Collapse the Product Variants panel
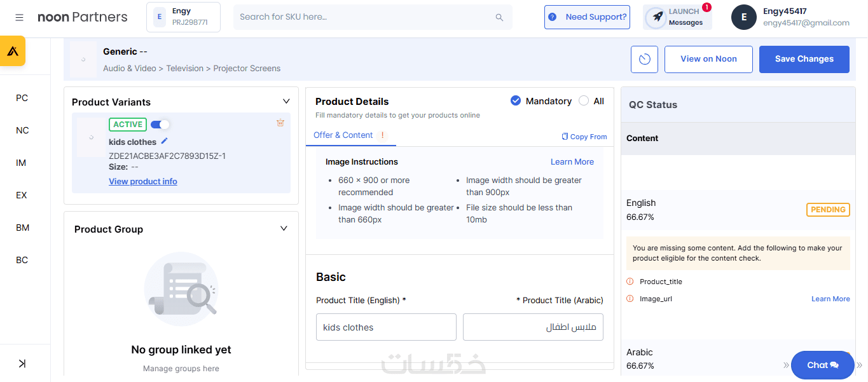Image resolution: width=868 pixels, height=382 pixels. click(286, 102)
